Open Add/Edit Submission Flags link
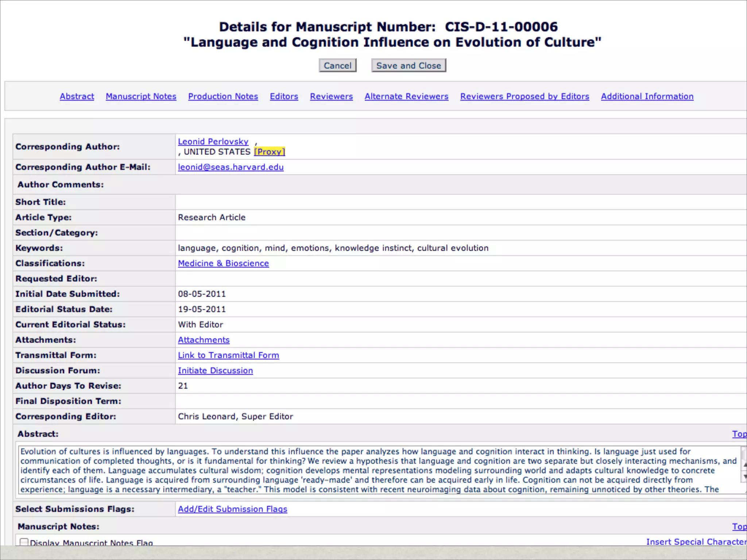The width and height of the screenshot is (747, 560). point(232,509)
